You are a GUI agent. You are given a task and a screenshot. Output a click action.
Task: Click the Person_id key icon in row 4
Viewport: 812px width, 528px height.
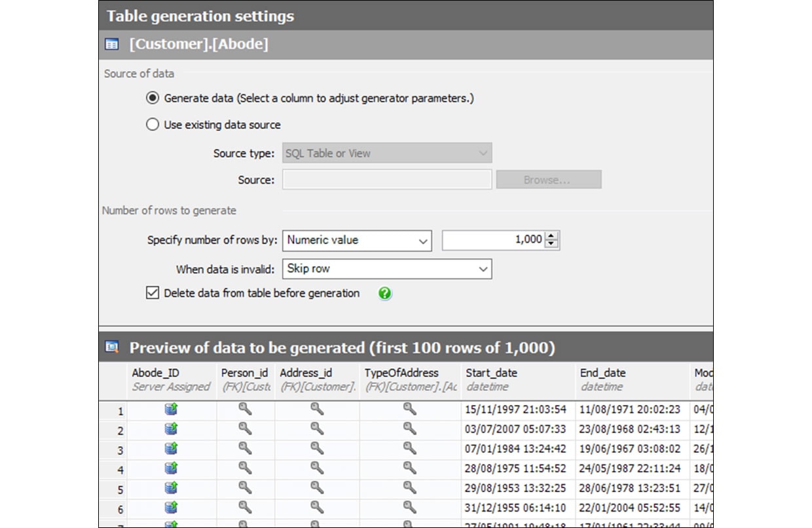point(246,468)
